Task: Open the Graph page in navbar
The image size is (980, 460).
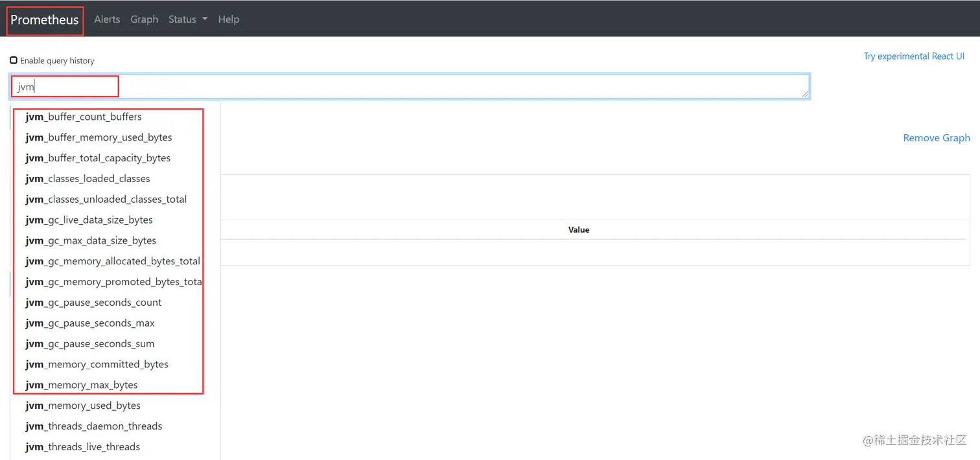Action: 144,19
